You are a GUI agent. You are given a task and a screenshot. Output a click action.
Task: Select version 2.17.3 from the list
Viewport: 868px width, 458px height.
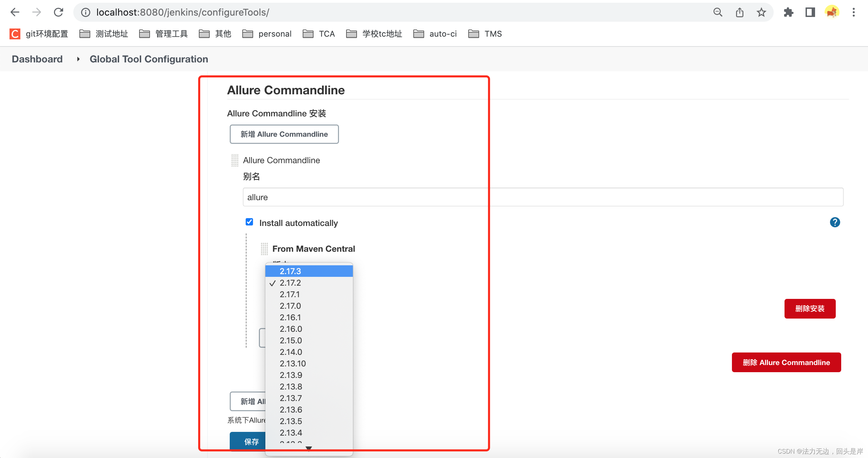click(309, 271)
